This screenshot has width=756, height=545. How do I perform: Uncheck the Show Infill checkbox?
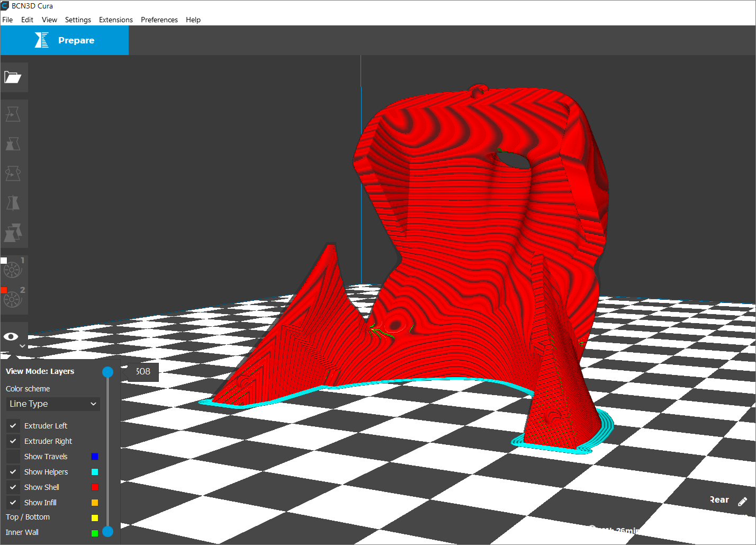point(13,503)
